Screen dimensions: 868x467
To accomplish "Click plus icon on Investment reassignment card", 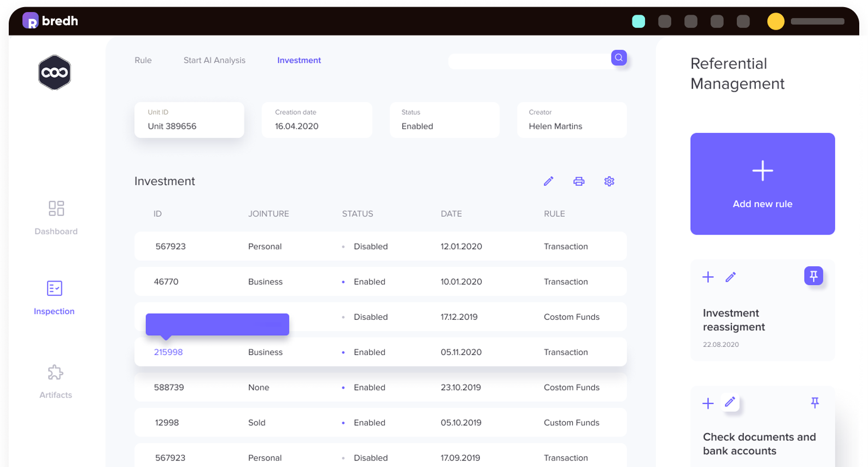I will (708, 277).
